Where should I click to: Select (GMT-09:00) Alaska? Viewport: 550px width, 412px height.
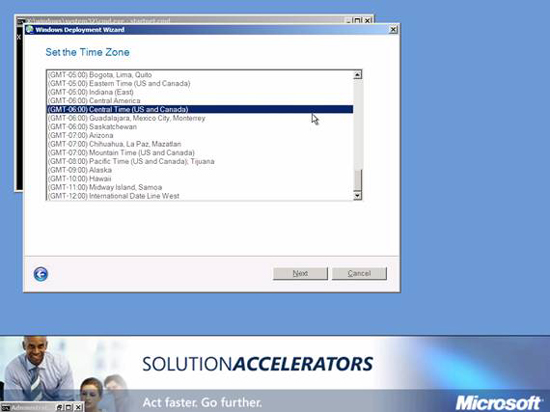click(x=200, y=170)
